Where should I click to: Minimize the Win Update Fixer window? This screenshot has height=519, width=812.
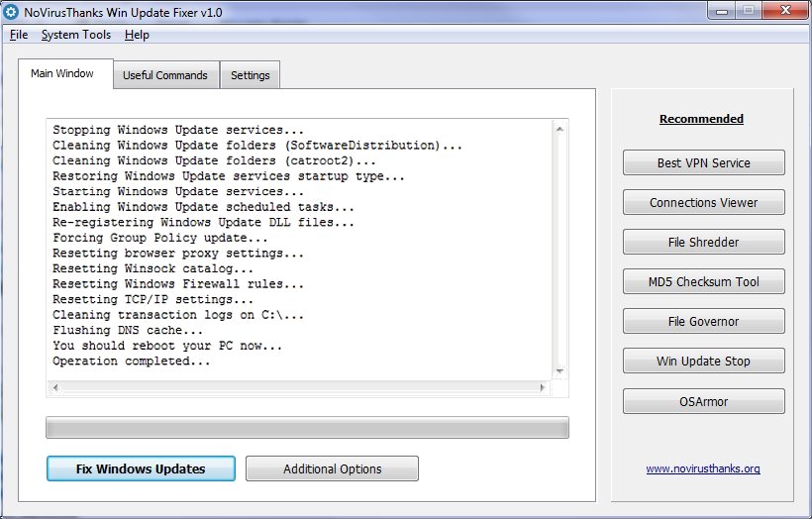click(722, 10)
